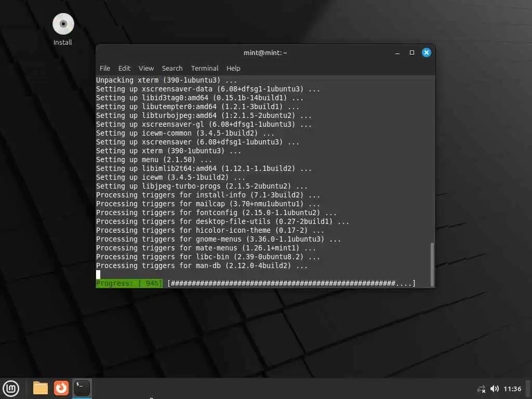Click the "Setting up icewm (3.4.5-1build2)" line
The height and width of the screenshot is (399, 532).
(170, 177)
